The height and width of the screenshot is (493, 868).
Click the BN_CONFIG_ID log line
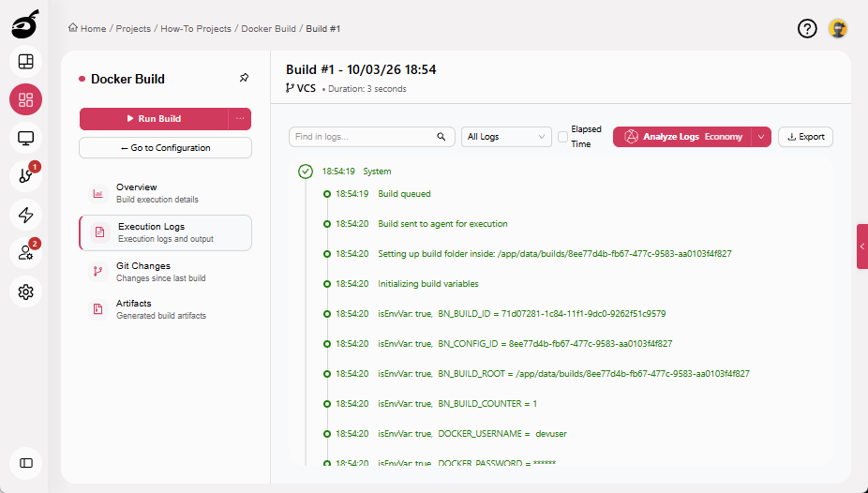click(x=525, y=344)
